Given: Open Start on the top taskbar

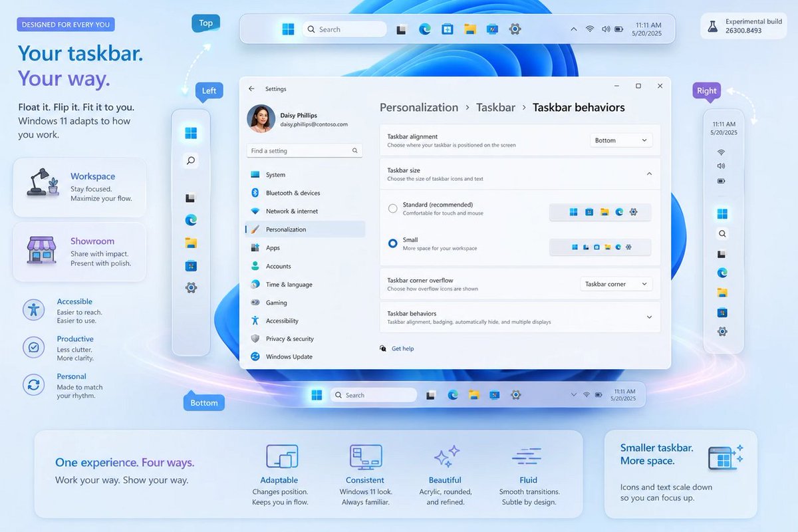Looking at the screenshot, I should pyautogui.click(x=288, y=29).
